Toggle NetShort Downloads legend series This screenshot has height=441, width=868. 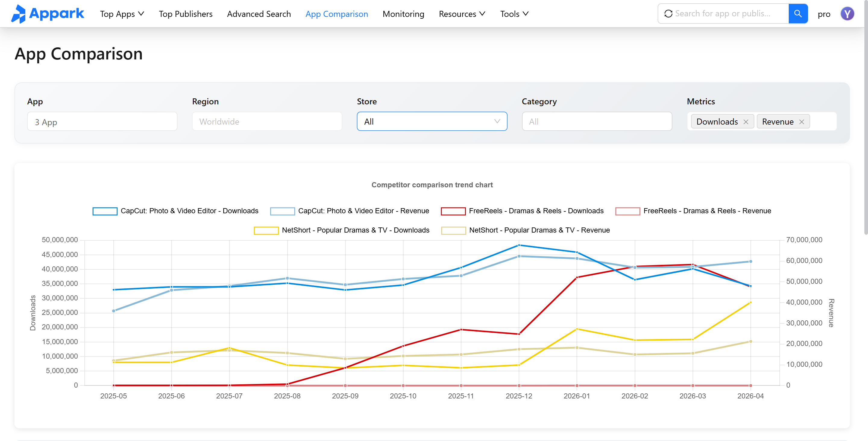click(341, 230)
